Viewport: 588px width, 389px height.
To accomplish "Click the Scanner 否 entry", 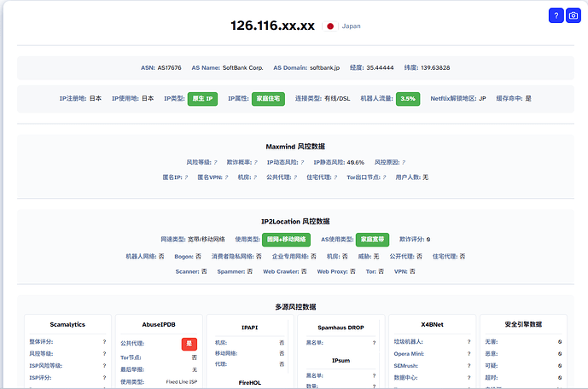I will point(191,271).
